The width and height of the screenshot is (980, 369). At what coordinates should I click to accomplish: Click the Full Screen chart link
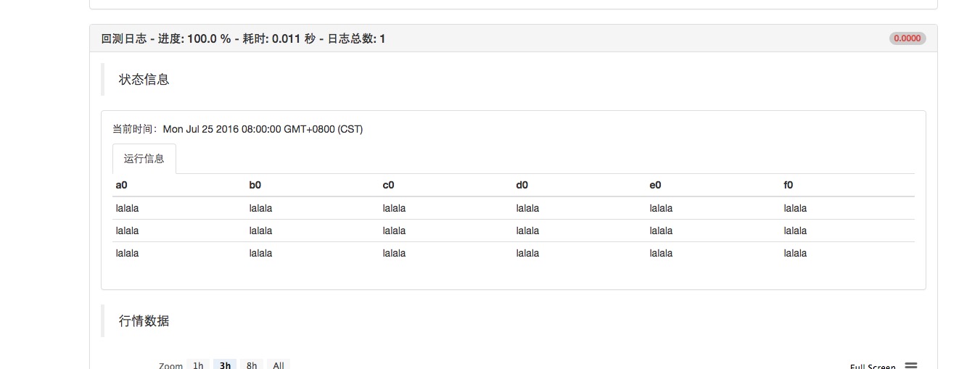(873, 367)
